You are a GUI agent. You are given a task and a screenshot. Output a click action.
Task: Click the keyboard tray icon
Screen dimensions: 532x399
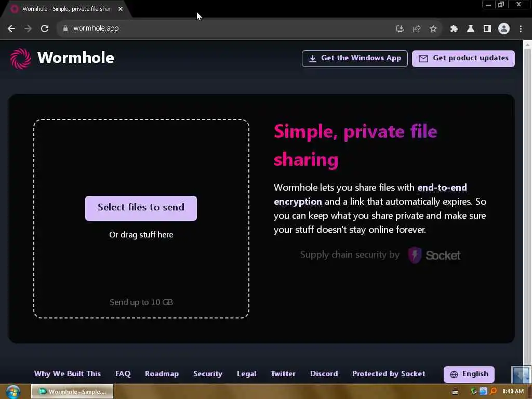[x=455, y=392]
